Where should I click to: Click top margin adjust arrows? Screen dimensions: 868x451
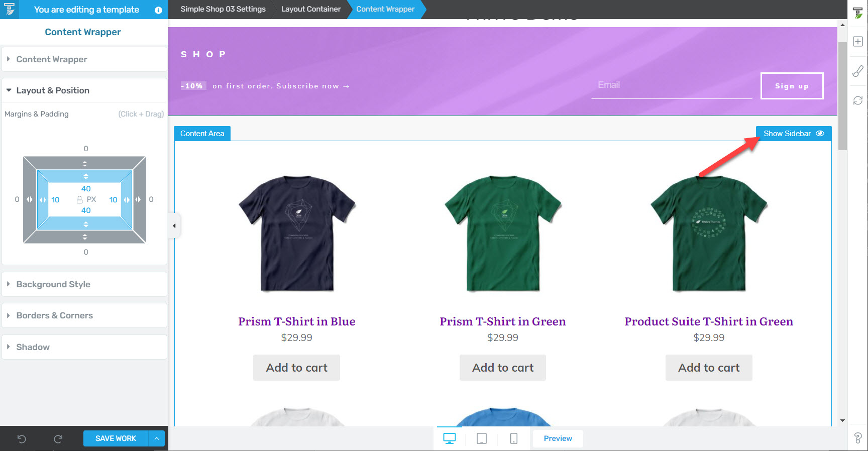point(85,163)
